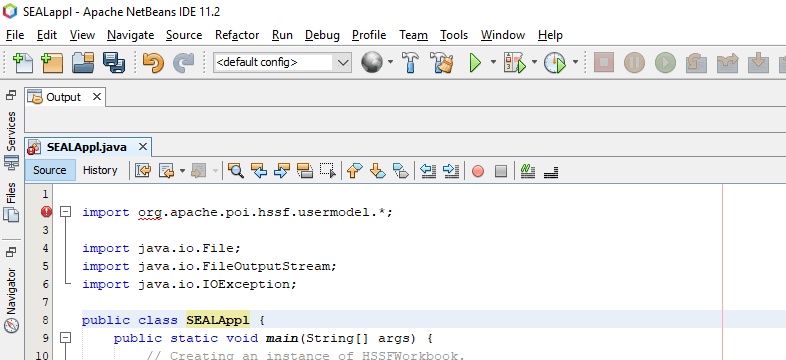The height and width of the screenshot is (360, 786).
Task: Click Clean and Build hammer-broom icon
Action: point(442,63)
